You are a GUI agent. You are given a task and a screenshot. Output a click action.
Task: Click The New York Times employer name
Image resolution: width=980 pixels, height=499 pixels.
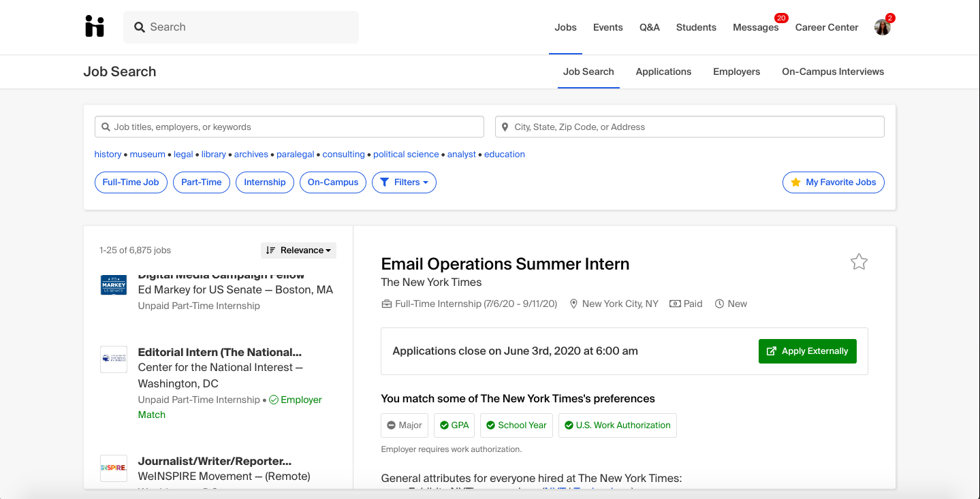coord(431,283)
